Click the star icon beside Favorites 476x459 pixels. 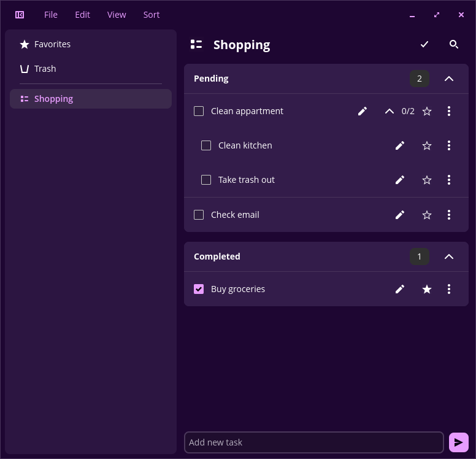[25, 44]
